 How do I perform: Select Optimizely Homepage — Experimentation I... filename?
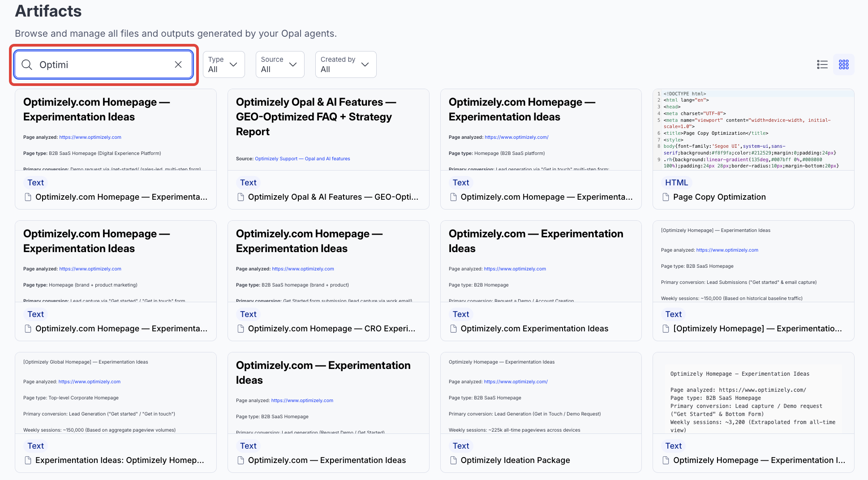point(759,460)
